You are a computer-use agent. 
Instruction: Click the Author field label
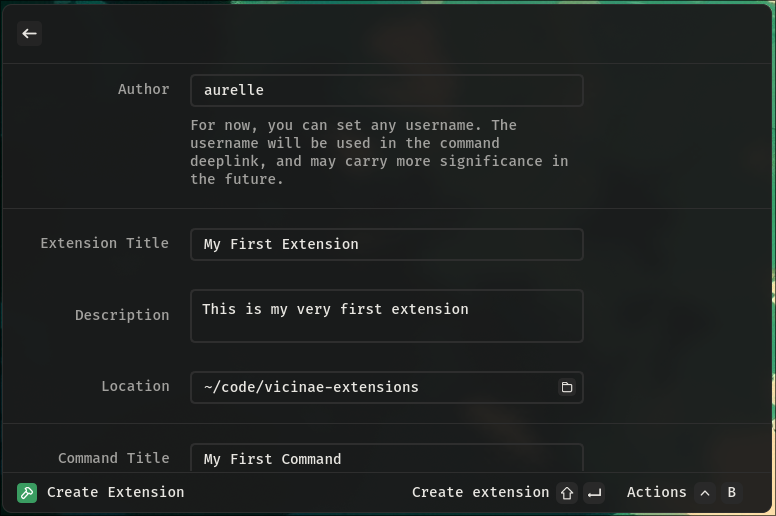[x=144, y=89]
